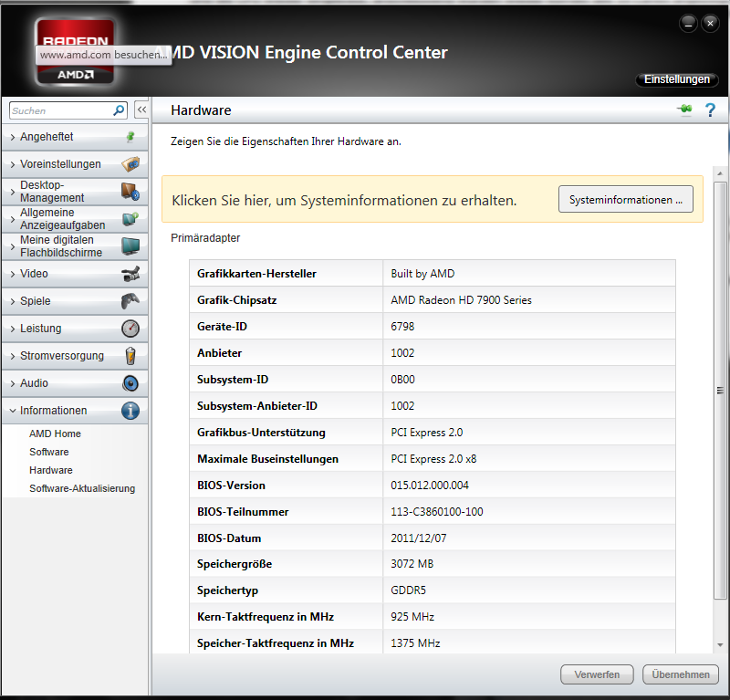Screen dimensions: 730x700
Task: Select the Subsystem-ID value 0B00
Action: (x=402, y=380)
